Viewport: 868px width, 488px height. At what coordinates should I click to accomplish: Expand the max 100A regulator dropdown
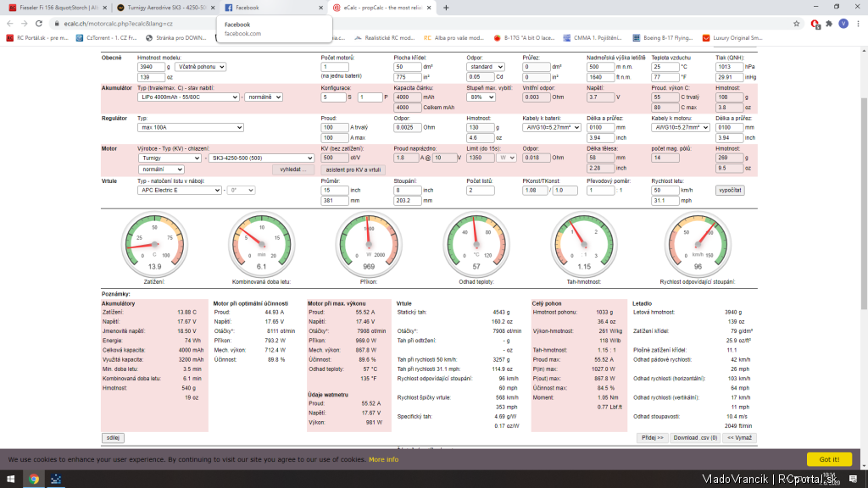tap(191, 128)
